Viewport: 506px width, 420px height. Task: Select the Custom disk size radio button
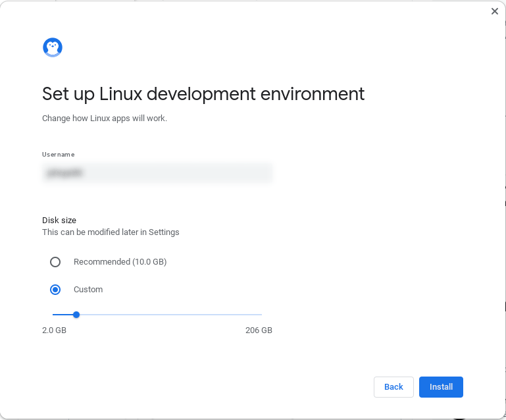coord(55,290)
